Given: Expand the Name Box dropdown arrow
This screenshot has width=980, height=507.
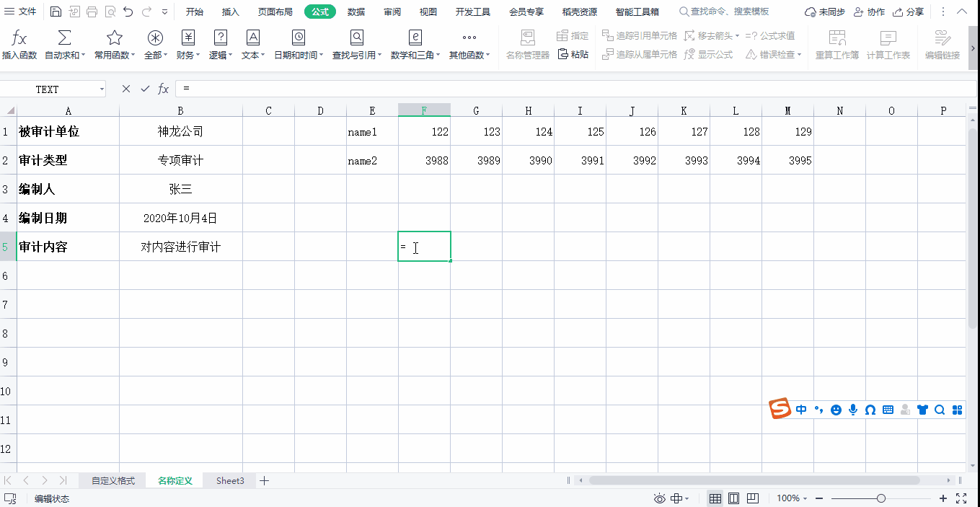Looking at the screenshot, I should click(x=101, y=89).
